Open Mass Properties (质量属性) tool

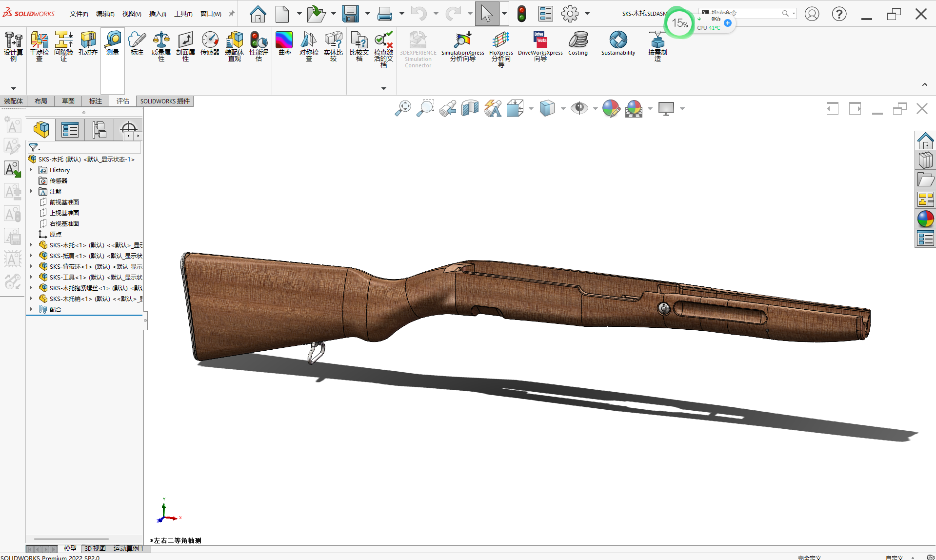[161, 46]
